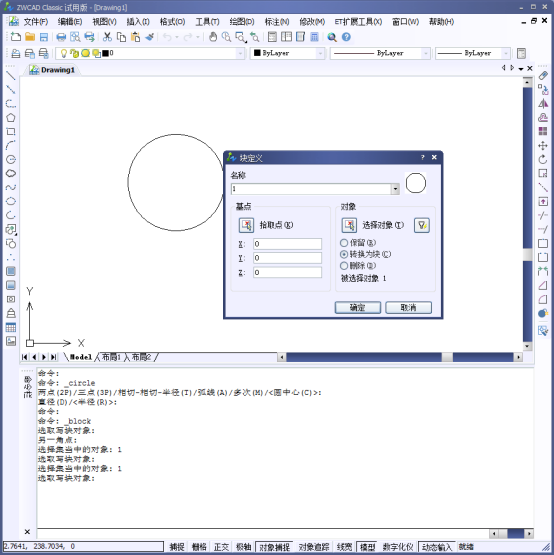Click the pick point icon in the block dialog
This screenshot has width=554, height=555.
(246, 225)
